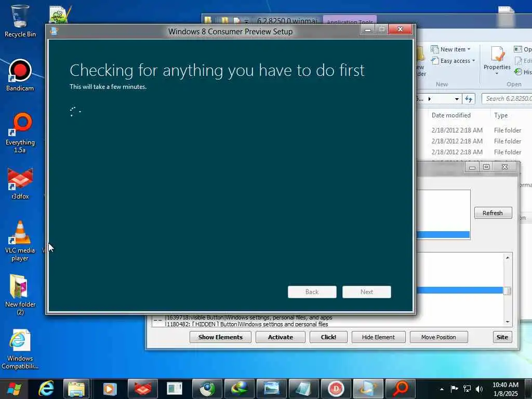Select the Windows Compatibility desktop file
532x399 pixels.
pyautogui.click(x=20, y=350)
